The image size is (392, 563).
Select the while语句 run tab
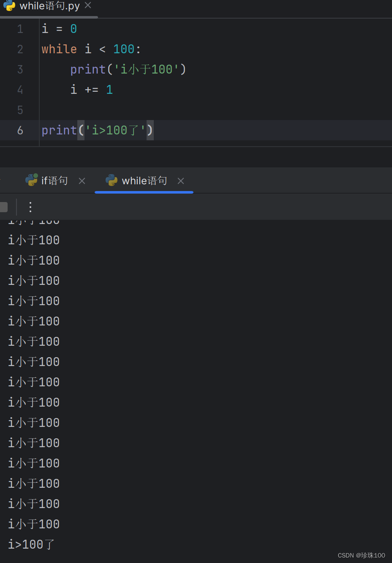click(144, 181)
